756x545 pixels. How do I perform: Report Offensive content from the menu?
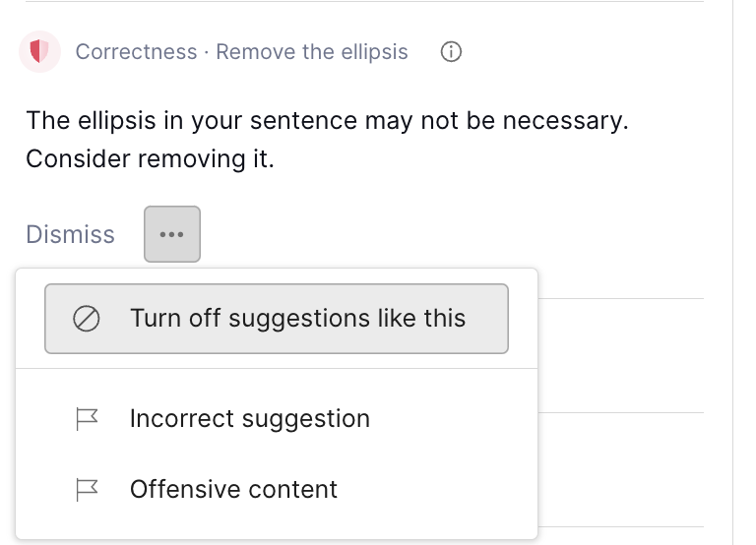(233, 490)
